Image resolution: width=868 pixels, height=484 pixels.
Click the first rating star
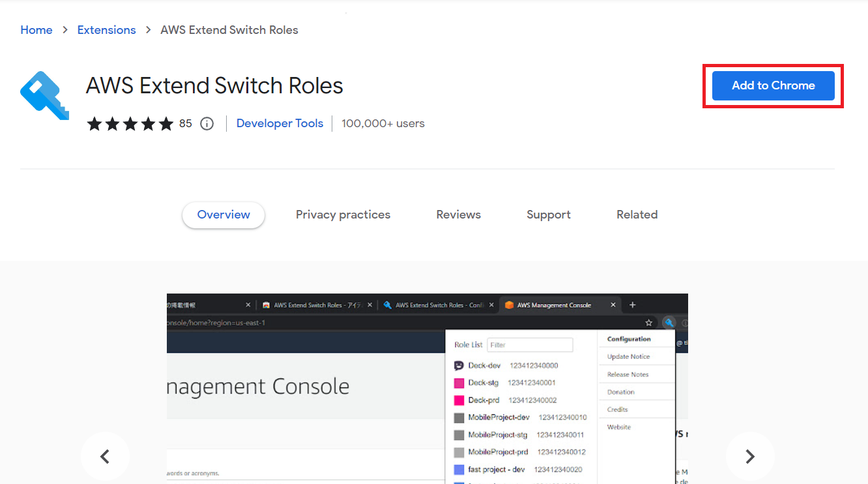94,123
